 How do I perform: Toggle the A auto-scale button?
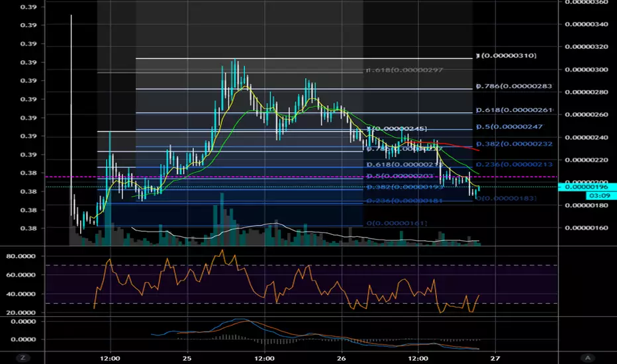pyautogui.click(x=588, y=357)
